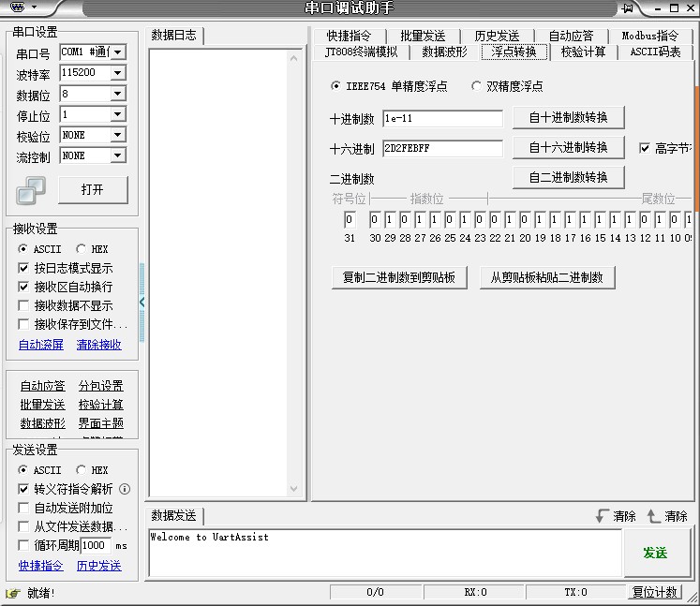Click 自动滚屏 link
Viewport: 700px width, 606px height.
click(41, 345)
